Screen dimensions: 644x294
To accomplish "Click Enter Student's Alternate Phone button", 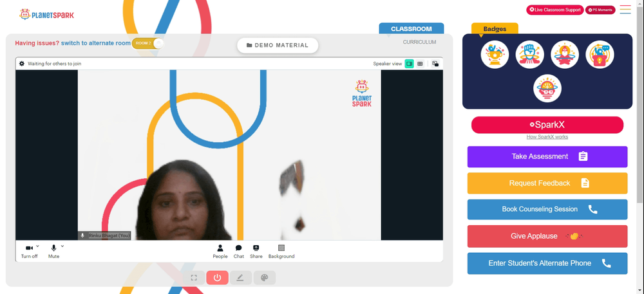I will tap(547, 263).
